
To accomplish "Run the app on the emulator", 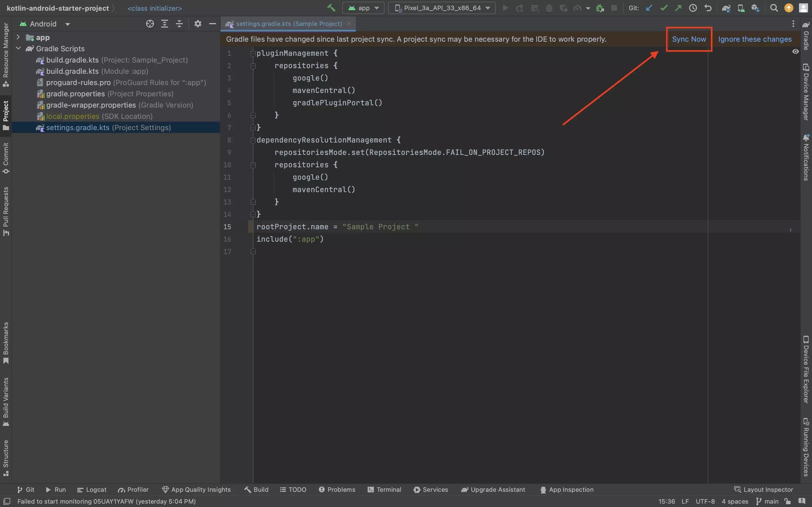I will point(505,8).
